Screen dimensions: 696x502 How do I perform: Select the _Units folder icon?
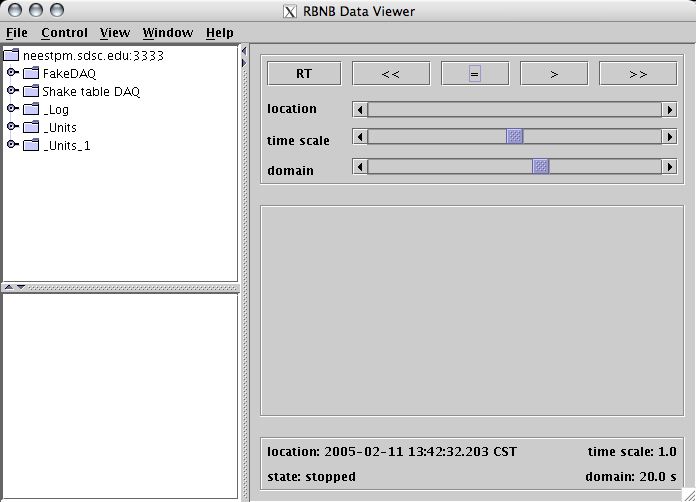(x=31, y=127)
